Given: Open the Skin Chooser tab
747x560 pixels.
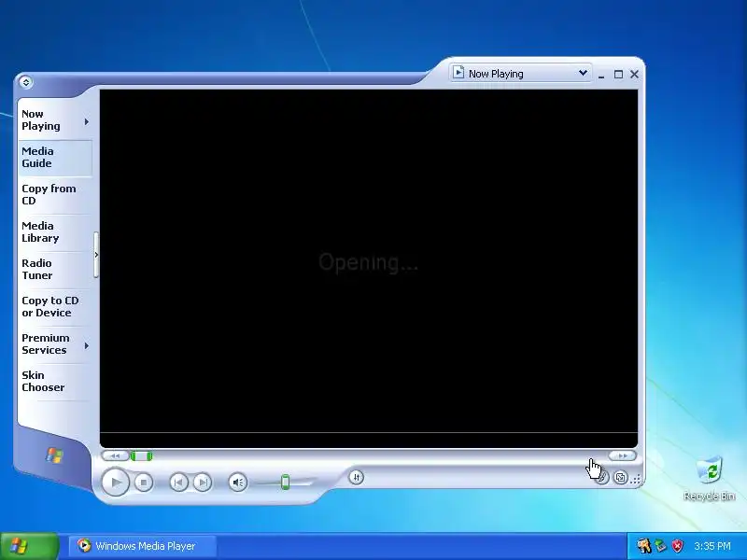Looking at the screenshot, I should coord(55,381).
